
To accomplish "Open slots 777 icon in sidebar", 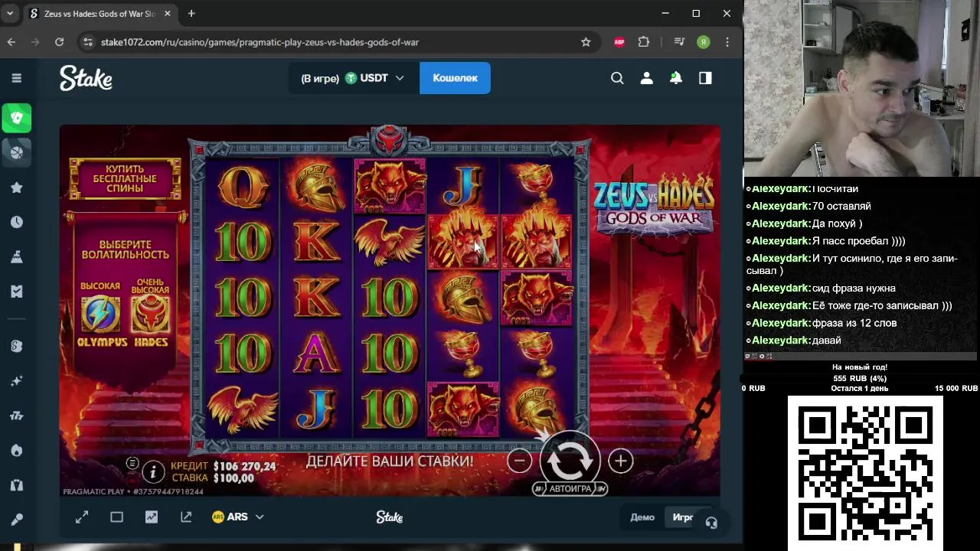I will (16, 416).
